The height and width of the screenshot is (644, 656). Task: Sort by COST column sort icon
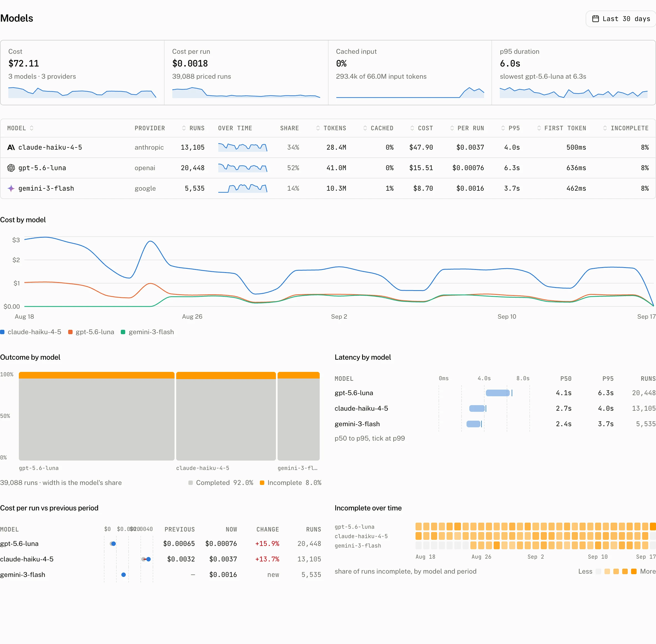[412, 128]
